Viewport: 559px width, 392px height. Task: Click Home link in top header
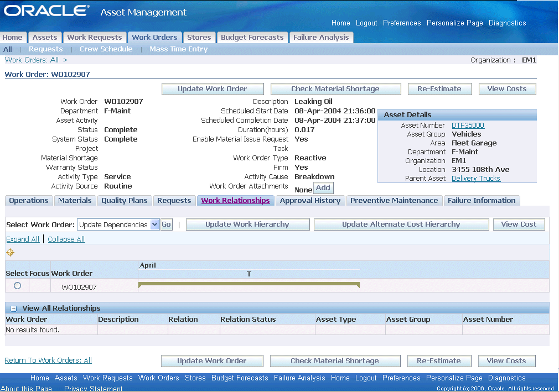[x=341, y=23]
